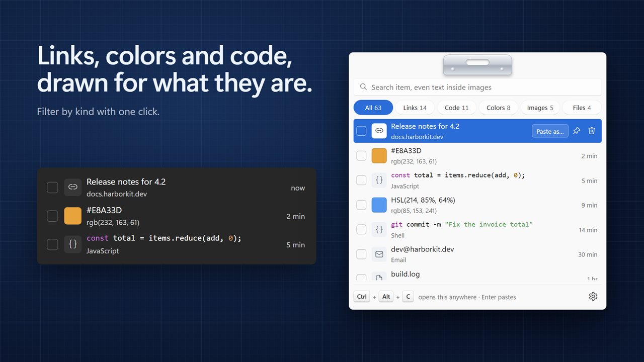Tick Release notes checkbox in dark card
Viewport: 644px width, 362px height.
(52, 188)
